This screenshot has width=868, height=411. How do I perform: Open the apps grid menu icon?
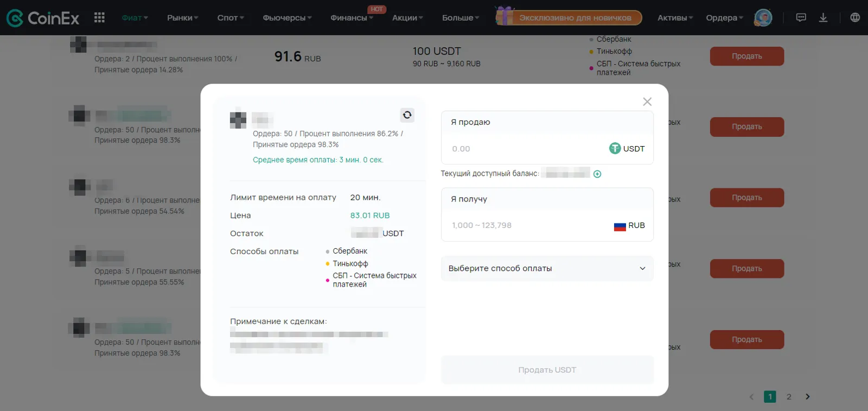[99, 17]
